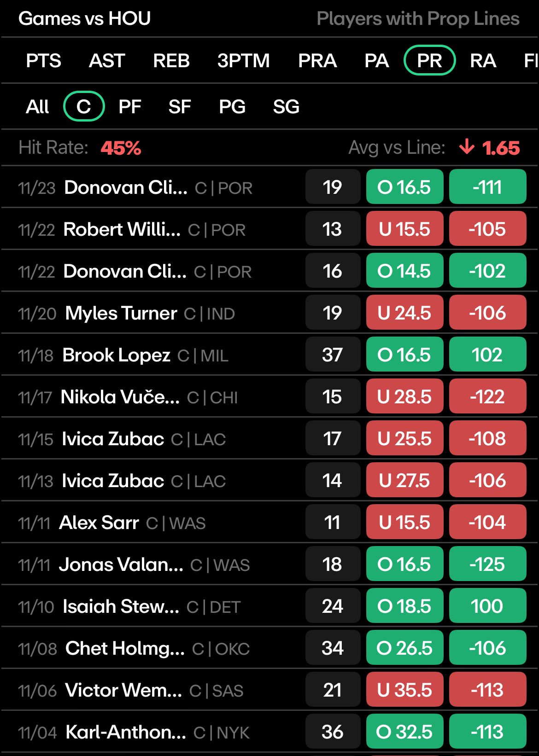Screen dimensions: 539x756
Task: Filter by SF position
Action: tap(179, 107)
